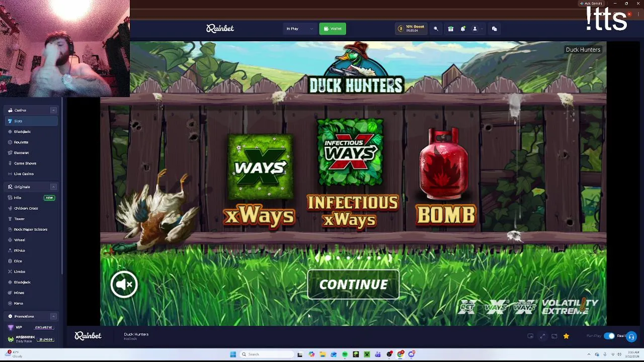
Task: Click the Rainbet logo in header
Action: point(220,29)
